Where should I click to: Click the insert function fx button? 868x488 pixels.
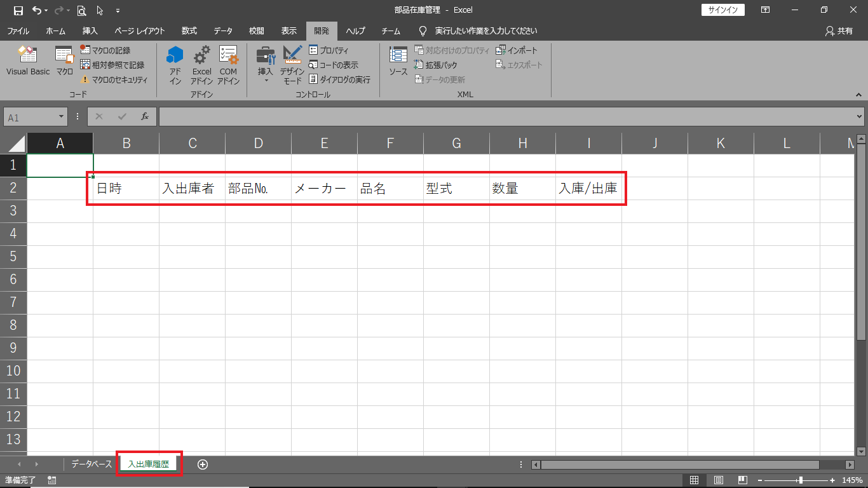pyautogui.click(x=145, y=117)
